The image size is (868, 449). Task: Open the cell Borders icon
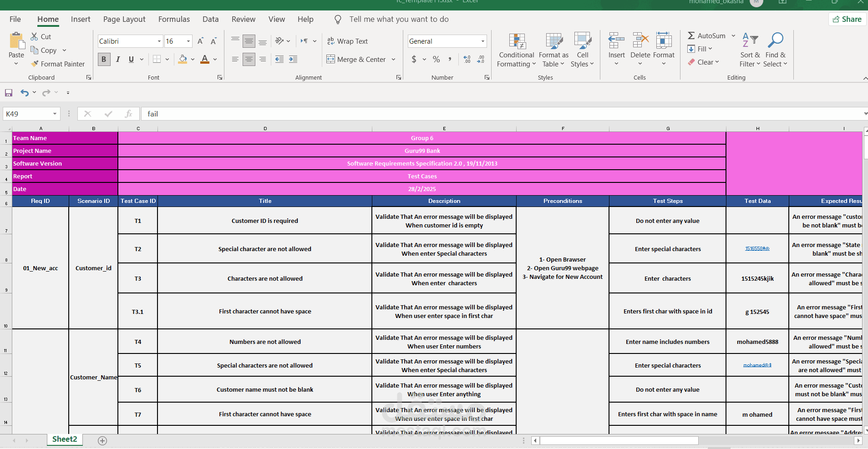[x=157, y=59]
